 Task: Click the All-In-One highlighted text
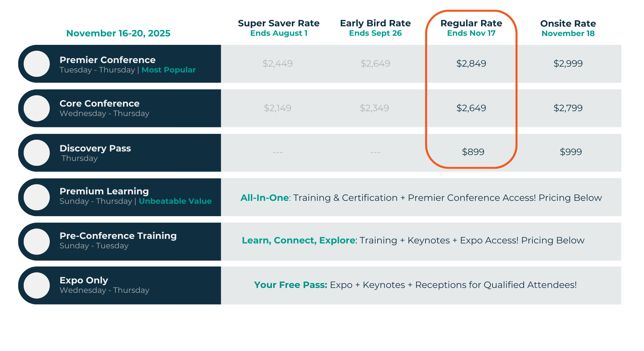[264, 198]
